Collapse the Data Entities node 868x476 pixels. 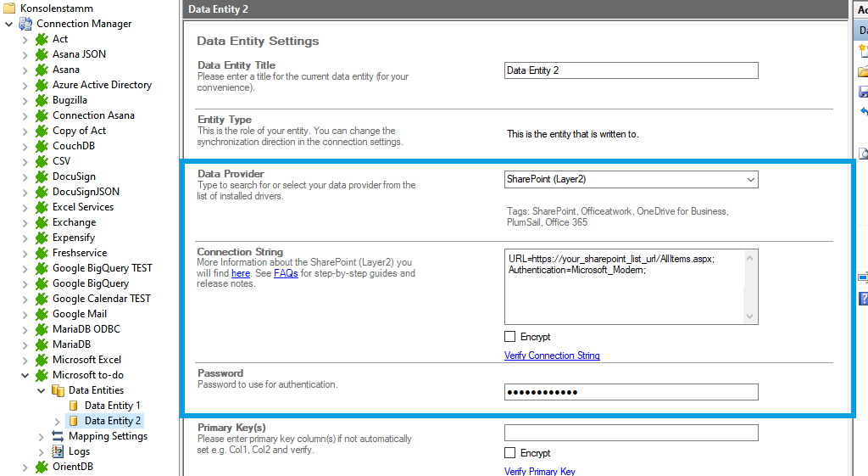41,390
